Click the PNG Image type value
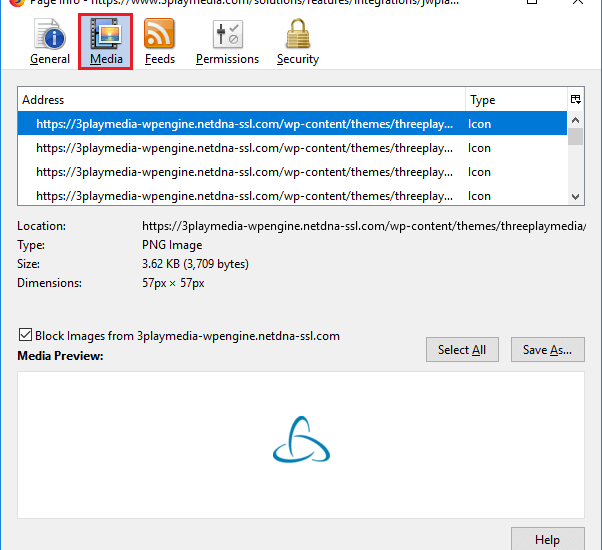 click(172, 245)
